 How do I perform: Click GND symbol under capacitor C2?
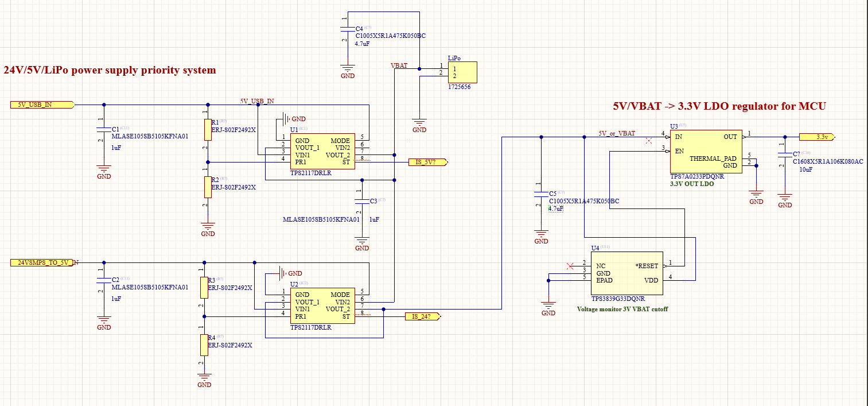[x=104, y=322]
